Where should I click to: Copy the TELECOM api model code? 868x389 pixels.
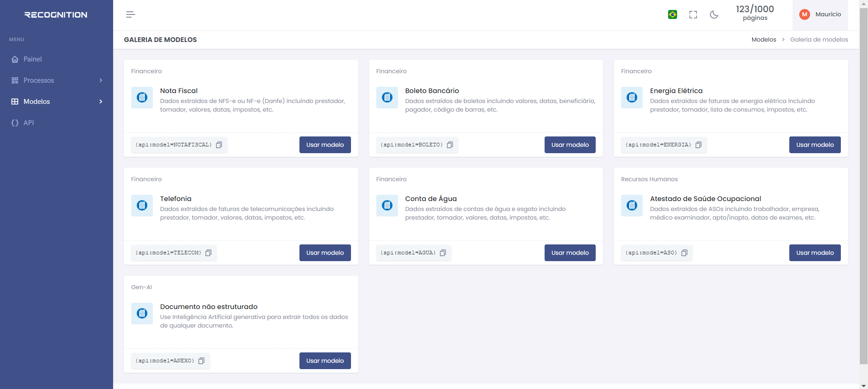209,253
